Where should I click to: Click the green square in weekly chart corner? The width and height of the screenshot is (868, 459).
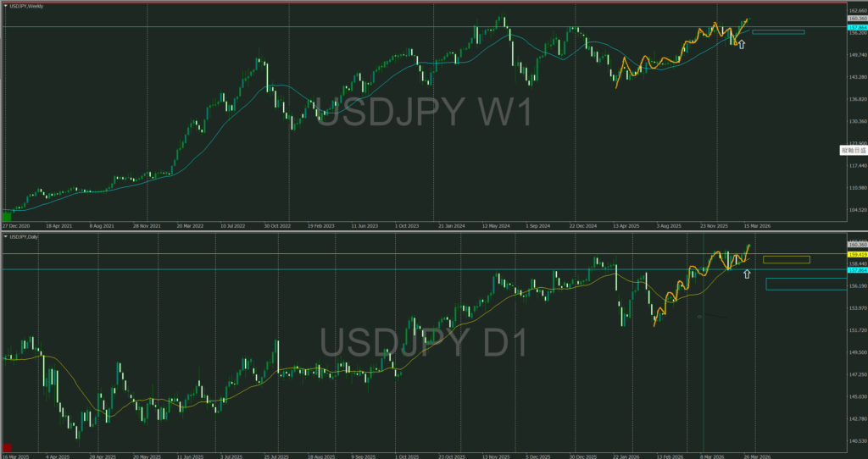[8, 217]
